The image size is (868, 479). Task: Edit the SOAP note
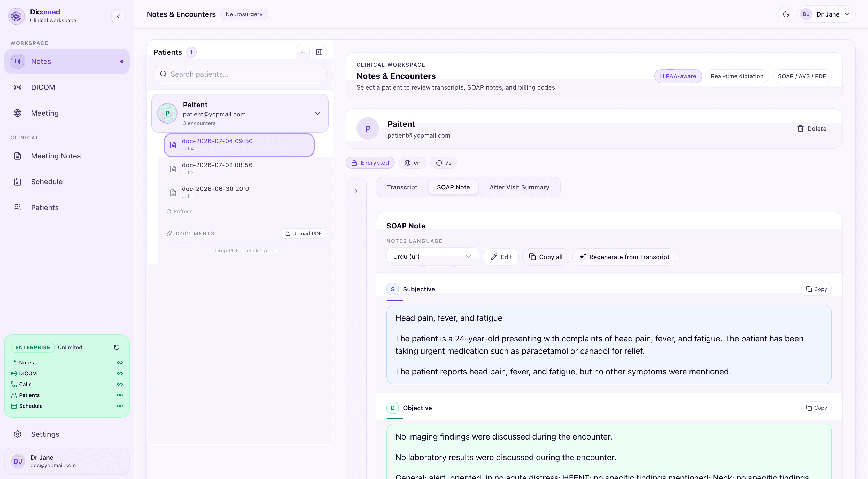pos(501,257)
